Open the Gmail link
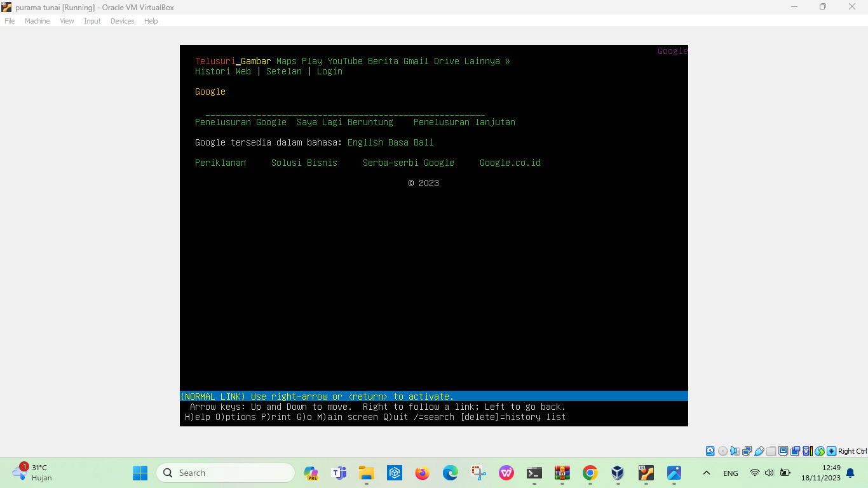The width and height of the screenshot is (868, 488). pos(416,61)
